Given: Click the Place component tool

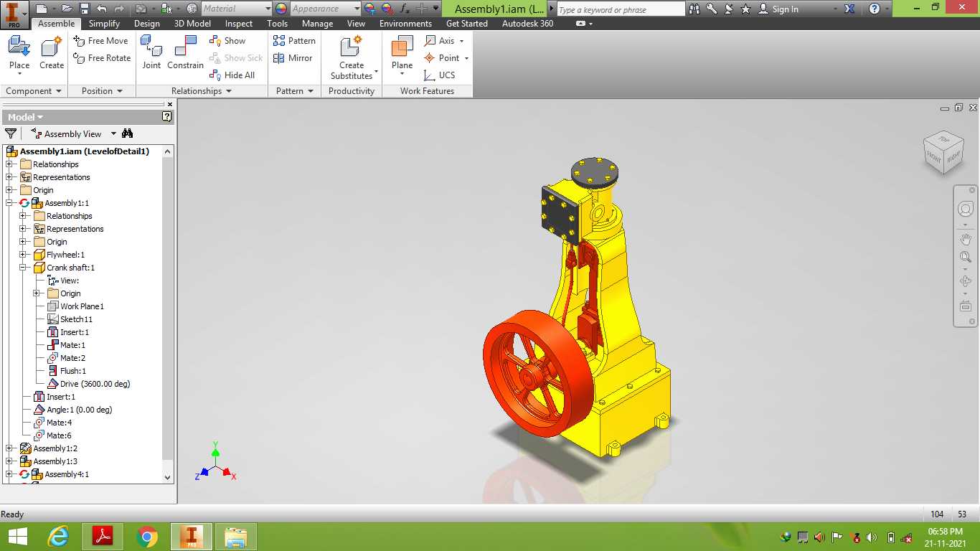Looking at the screenshot, I should coord(19,55).
